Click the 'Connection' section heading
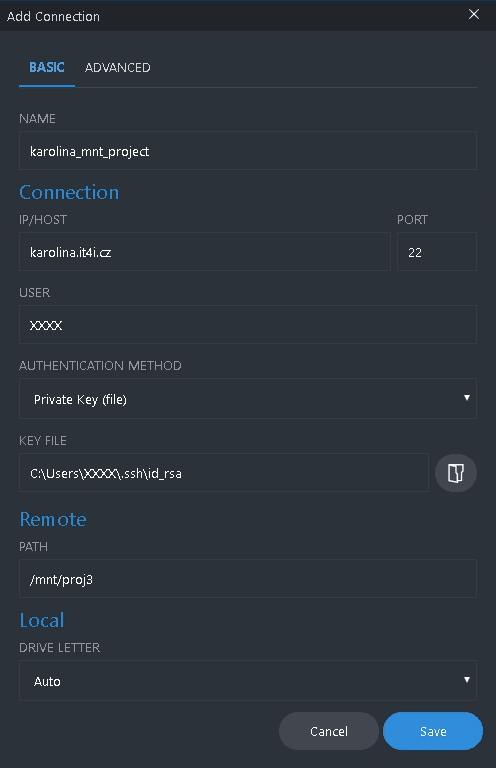Screen dimensions: 496x768 point(69,192)
